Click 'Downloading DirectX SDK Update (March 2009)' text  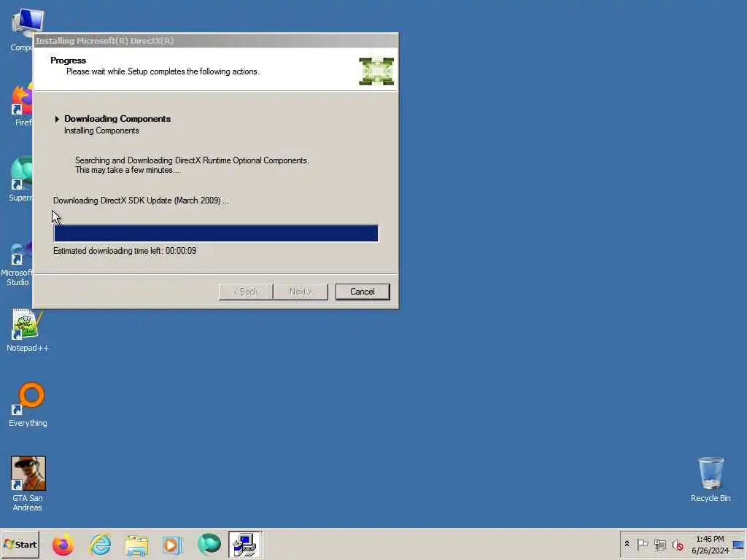tap(141, 201)
